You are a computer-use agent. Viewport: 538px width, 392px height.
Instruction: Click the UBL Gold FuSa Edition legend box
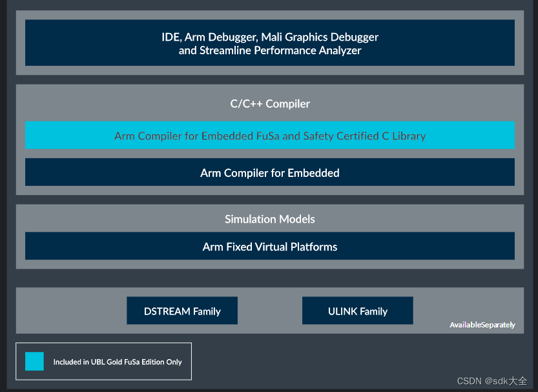coord(103,361)
